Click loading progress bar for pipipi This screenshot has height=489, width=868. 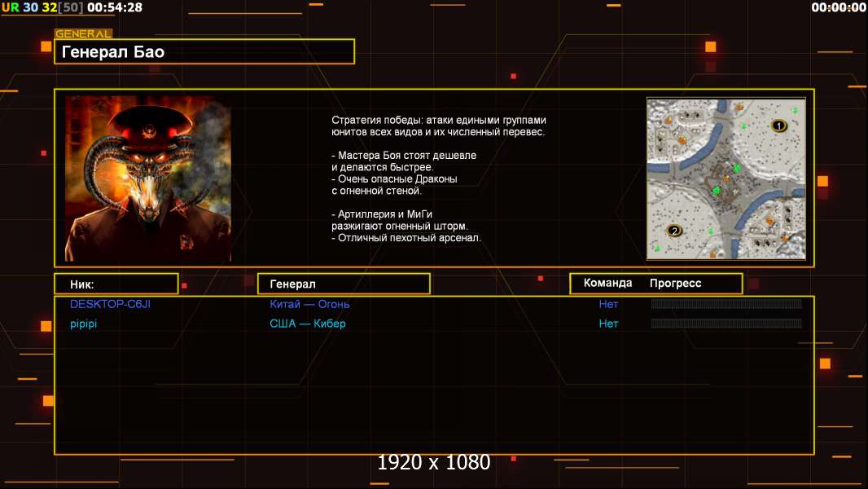[726, 323]
